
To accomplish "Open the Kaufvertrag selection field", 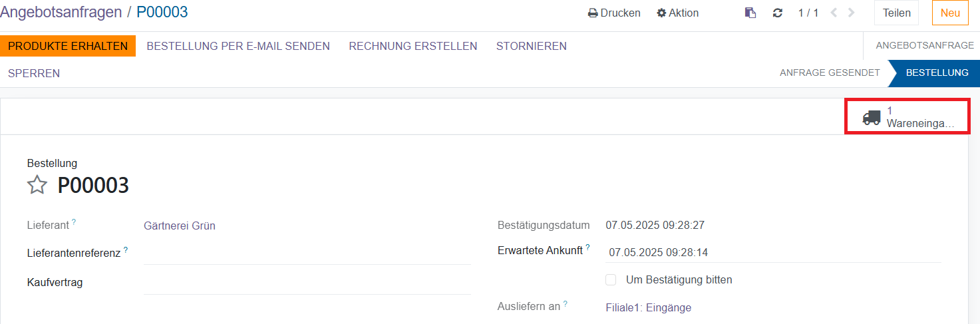I will point(307,282).
